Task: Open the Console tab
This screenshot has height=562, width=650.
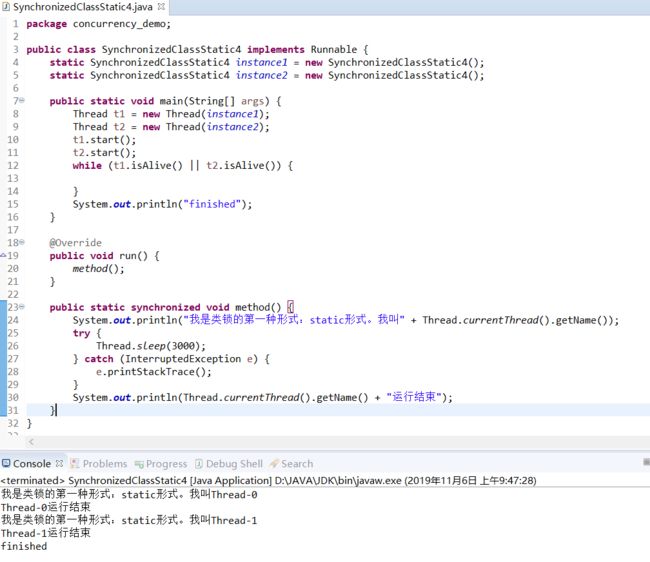Action: pos(32,463)
